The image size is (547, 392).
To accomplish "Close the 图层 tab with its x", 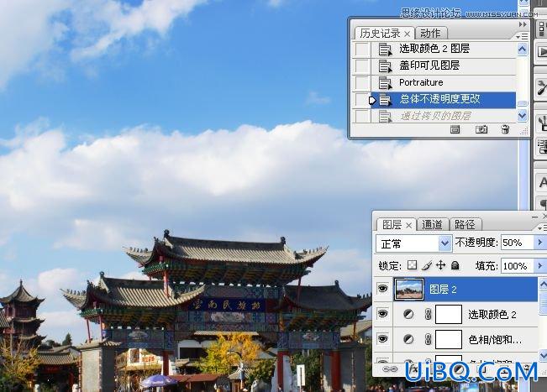I will (408, 226).
